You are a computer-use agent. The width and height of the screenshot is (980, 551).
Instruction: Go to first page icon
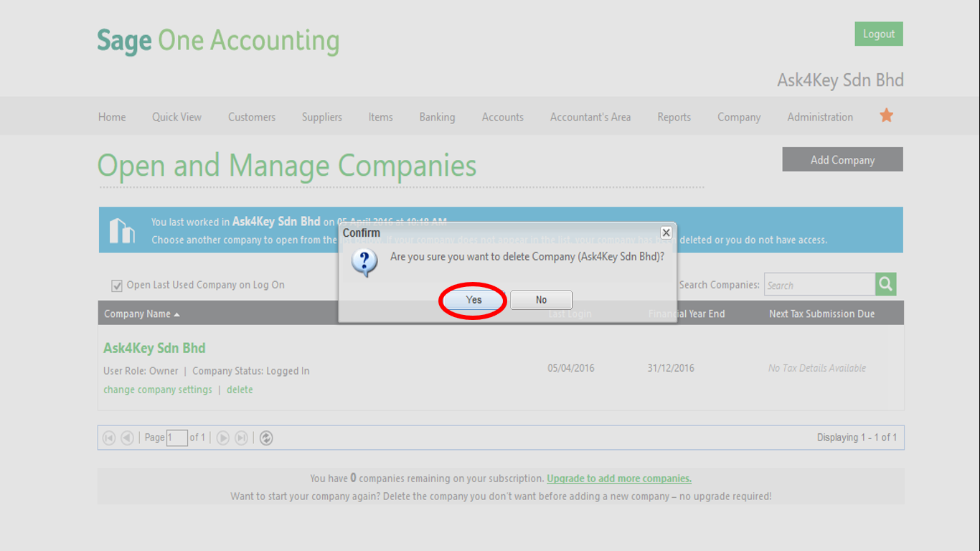tap(109, 438)
